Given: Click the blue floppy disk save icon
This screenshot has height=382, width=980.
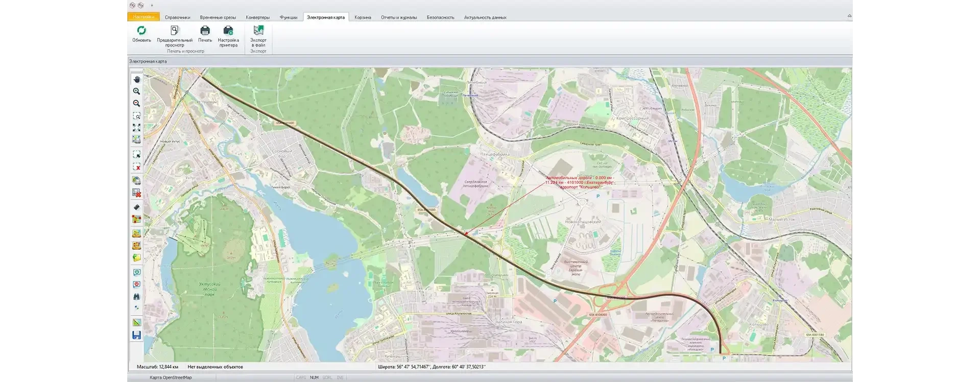Looking at the screenshot, I should (136, 335).
